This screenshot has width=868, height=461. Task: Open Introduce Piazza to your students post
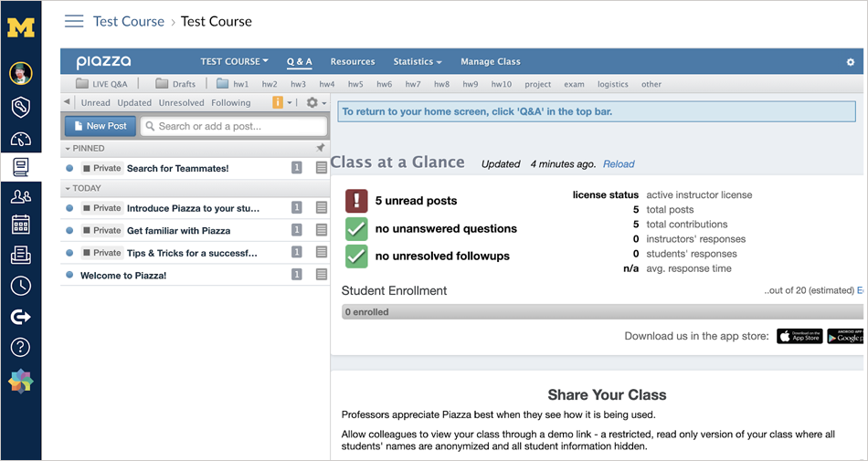point(193,208)
